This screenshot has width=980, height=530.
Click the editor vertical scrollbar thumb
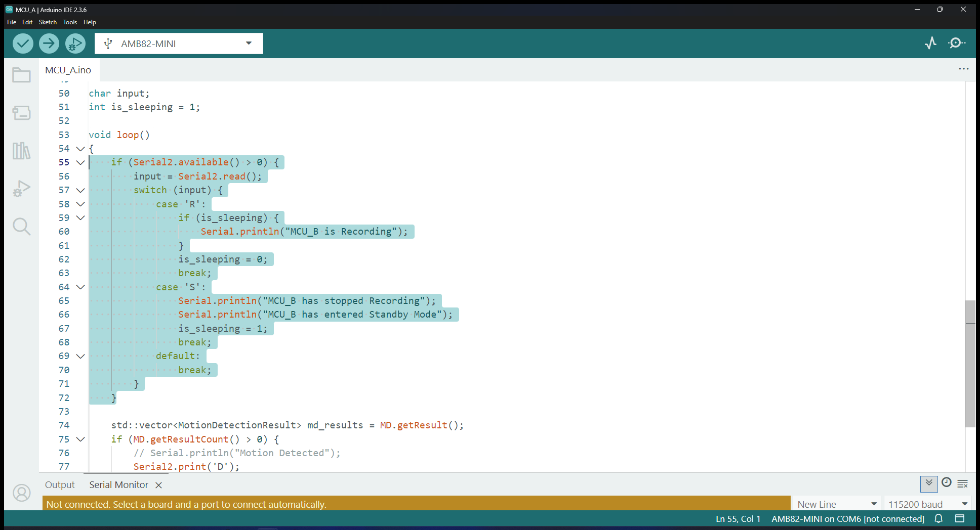tap(970, 364)
